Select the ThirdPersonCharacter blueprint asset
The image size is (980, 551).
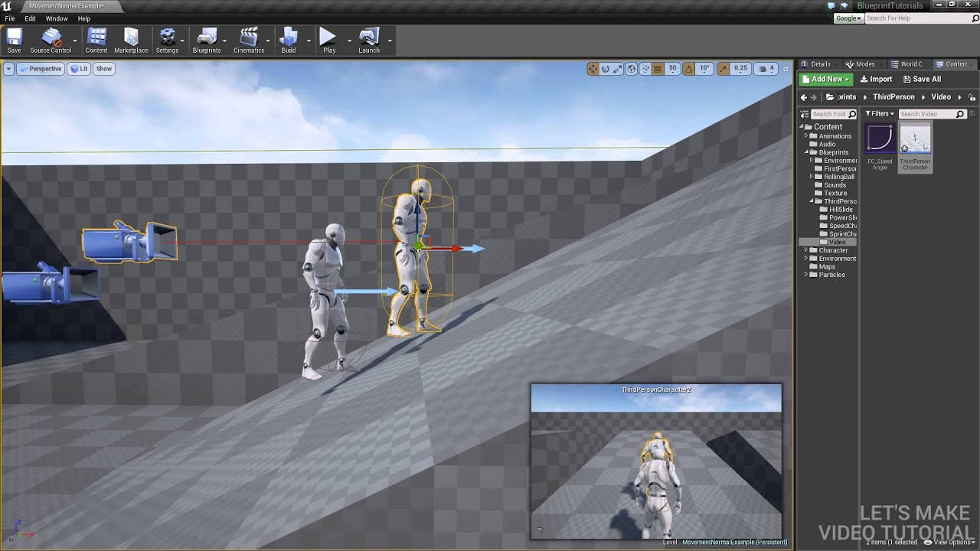click(915, 148)
